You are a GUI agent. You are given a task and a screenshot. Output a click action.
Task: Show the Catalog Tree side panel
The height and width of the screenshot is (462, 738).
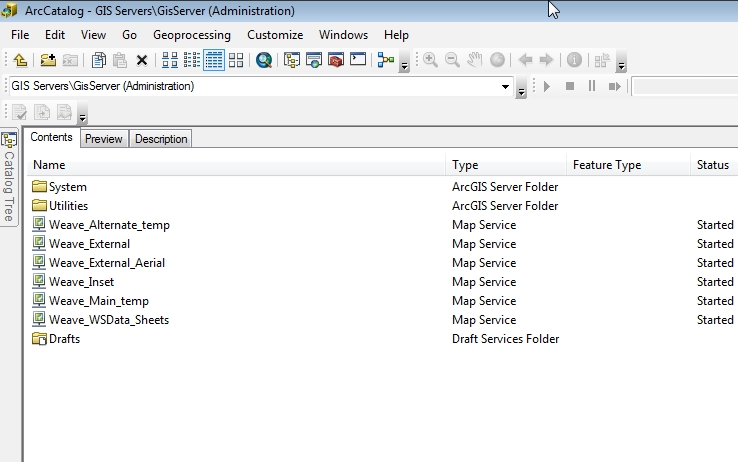tap(9, 177)
